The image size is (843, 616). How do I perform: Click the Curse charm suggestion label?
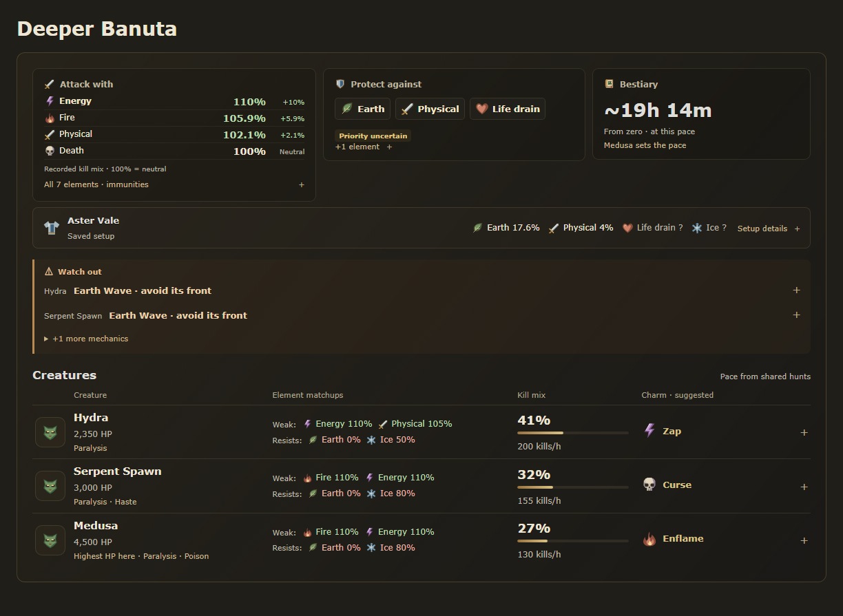click(x=677, y=485)
